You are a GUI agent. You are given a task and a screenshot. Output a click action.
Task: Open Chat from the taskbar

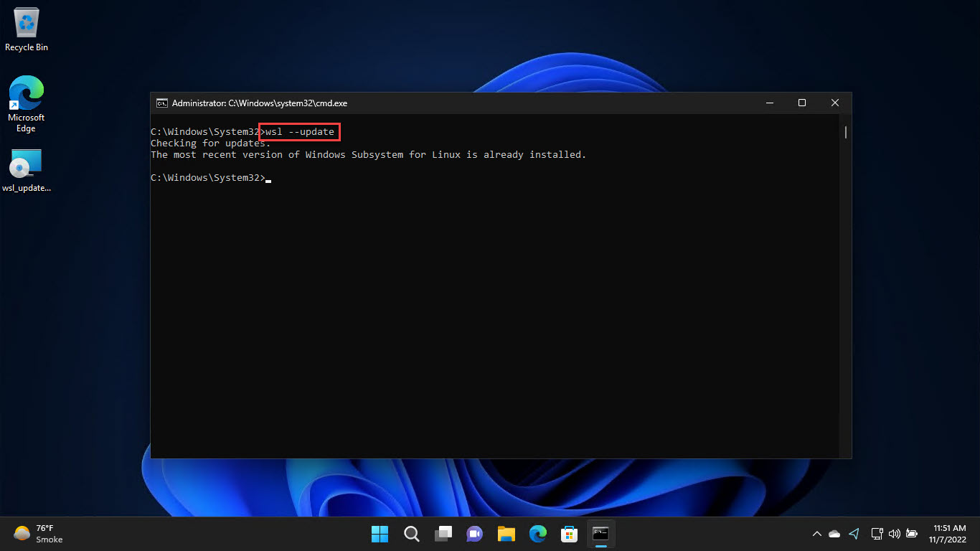(474, 534)
